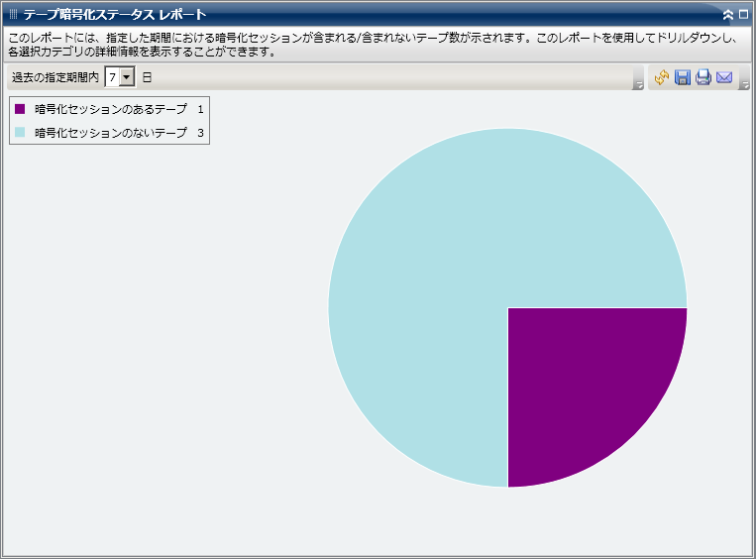
Task: Collapse the report panel with double-chevron icon
Action: click(728, 15)
